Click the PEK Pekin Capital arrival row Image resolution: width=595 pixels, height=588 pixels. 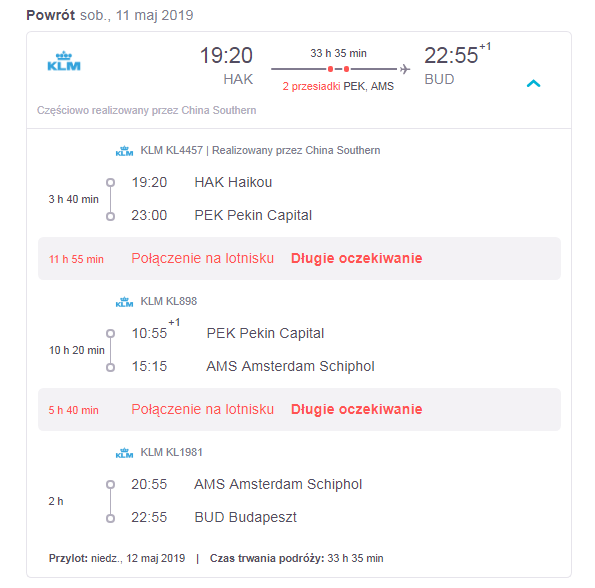(x=222, y=215)
